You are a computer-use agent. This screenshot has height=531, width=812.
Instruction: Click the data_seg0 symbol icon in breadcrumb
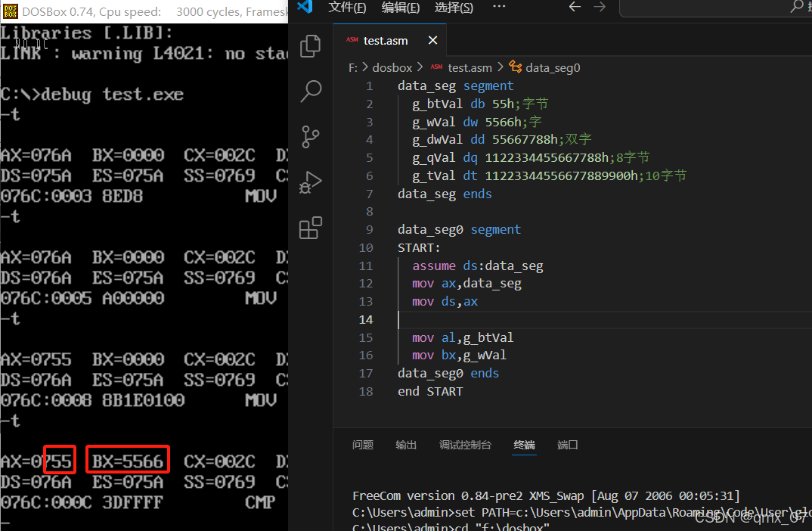(516, 67)
